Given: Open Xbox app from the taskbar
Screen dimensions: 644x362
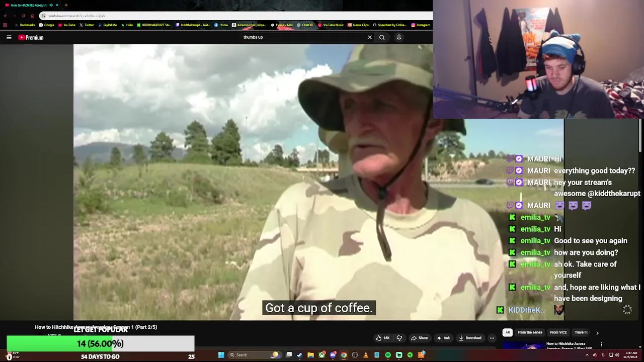Looking at the screenshot, I should click(322, 355).
